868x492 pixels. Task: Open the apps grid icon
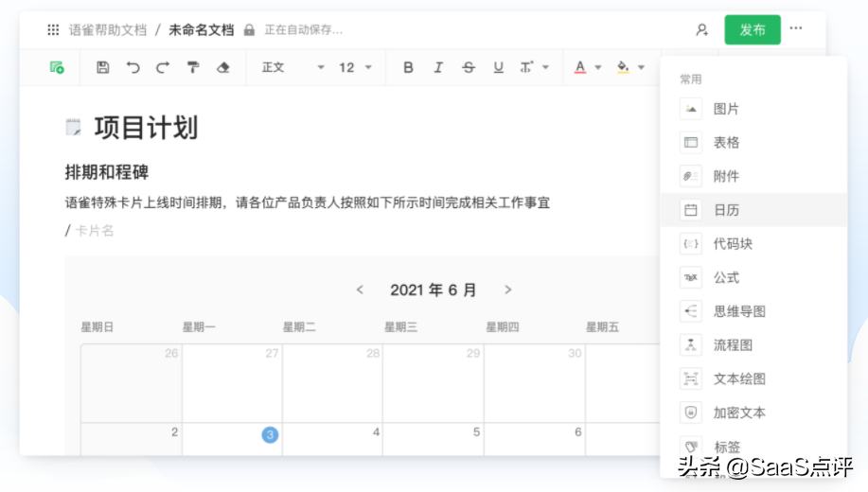53,29
